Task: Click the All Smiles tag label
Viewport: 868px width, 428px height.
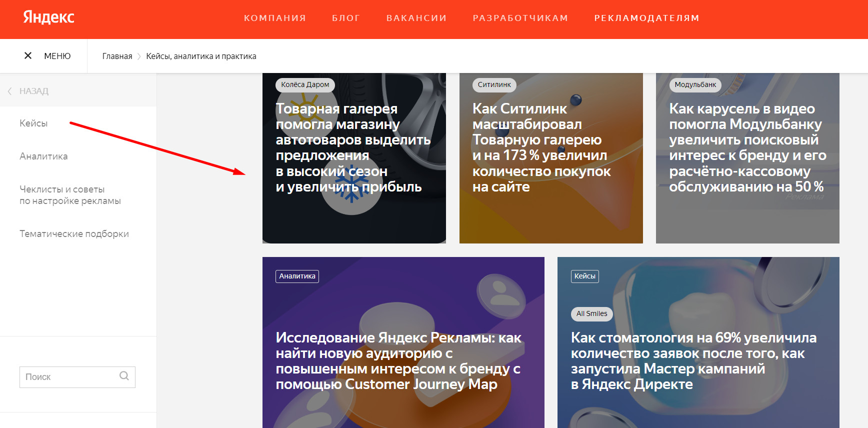Action: click(591, 313)
